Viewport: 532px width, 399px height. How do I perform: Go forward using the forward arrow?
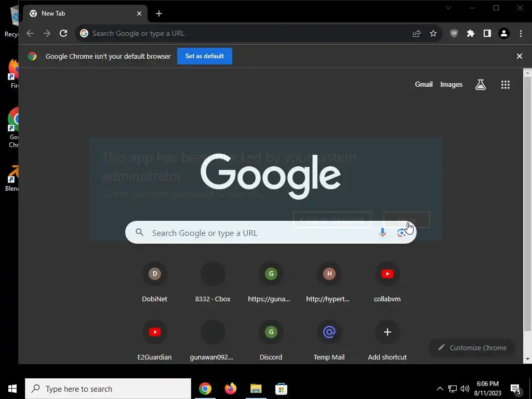(x=46, y=33)
